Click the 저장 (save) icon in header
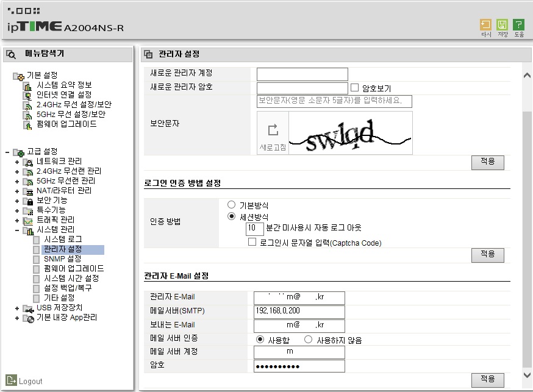 click(x=502, y=25)
